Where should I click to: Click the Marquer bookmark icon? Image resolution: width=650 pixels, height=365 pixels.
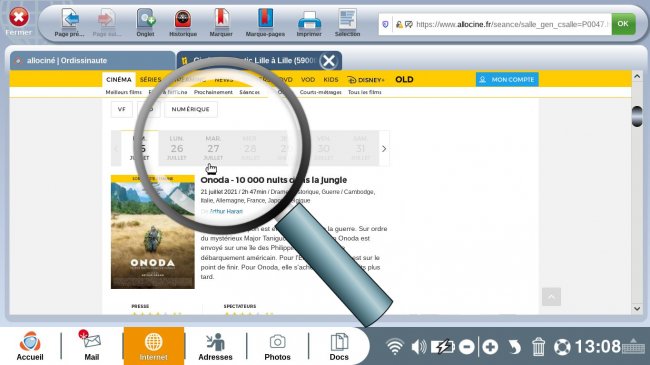tap(221, 19)
